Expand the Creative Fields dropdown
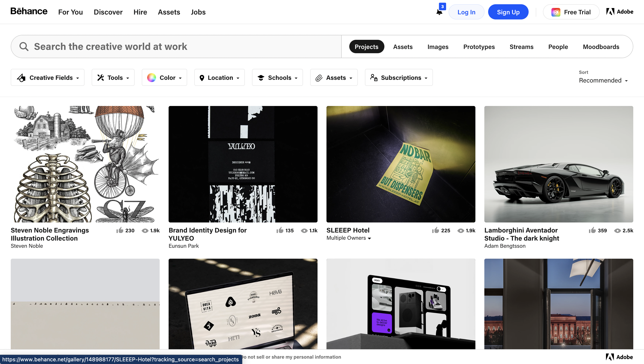644x364 pixels. click(48, 77)
